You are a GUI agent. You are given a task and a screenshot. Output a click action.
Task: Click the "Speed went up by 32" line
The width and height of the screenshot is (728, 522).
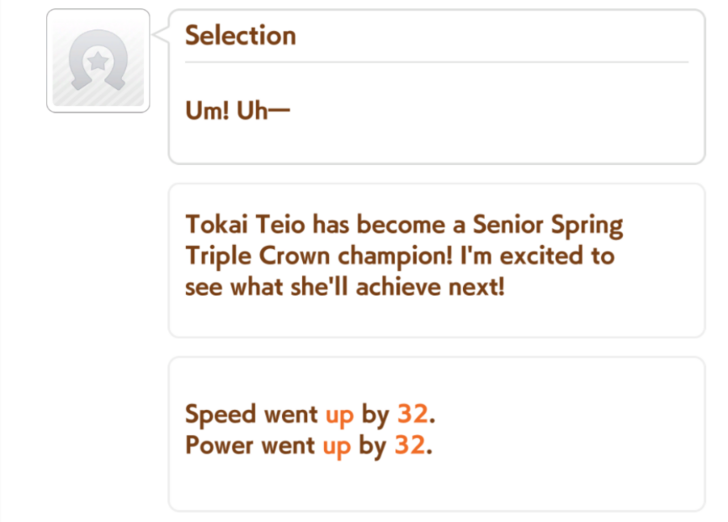pyautogui.click(x=311, y=414)
